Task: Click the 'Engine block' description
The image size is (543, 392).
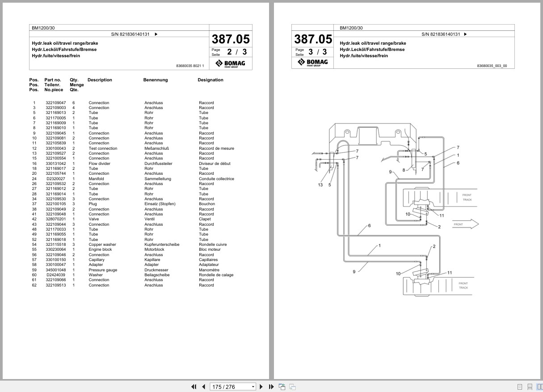Action: click(x=100, y=249)
